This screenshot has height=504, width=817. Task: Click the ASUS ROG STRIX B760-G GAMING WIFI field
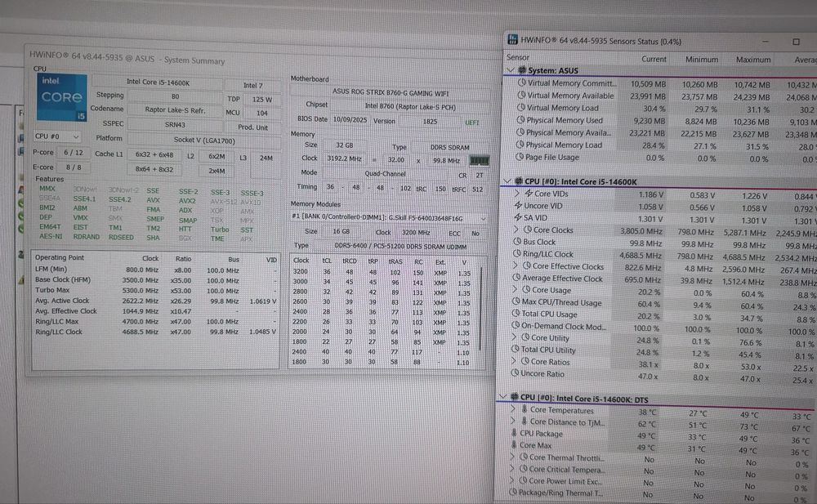[x=391, y=93]
